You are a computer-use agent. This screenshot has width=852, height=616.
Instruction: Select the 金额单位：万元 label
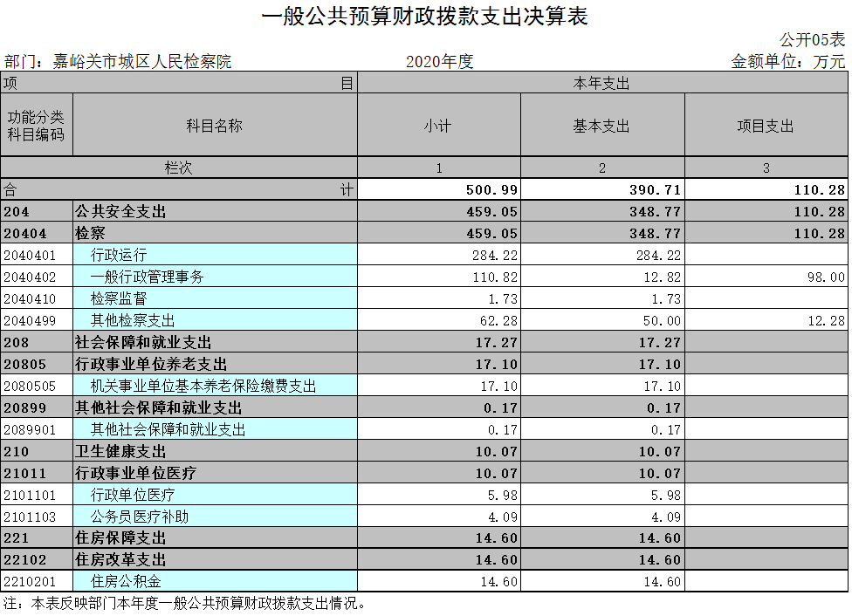click(x=787, y=62)
